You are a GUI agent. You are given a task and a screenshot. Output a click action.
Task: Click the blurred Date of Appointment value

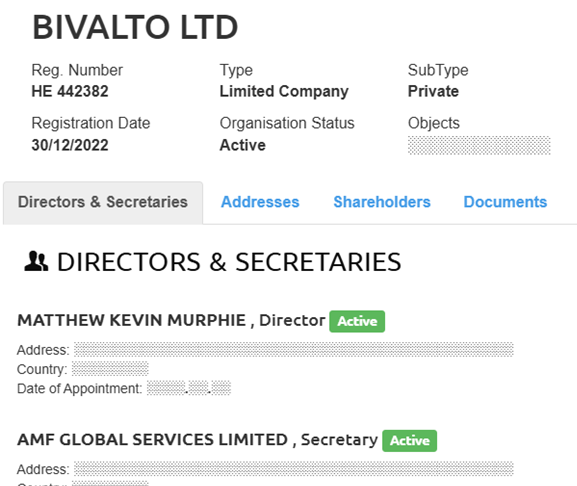pyautogui.click(x=189, y=388)
